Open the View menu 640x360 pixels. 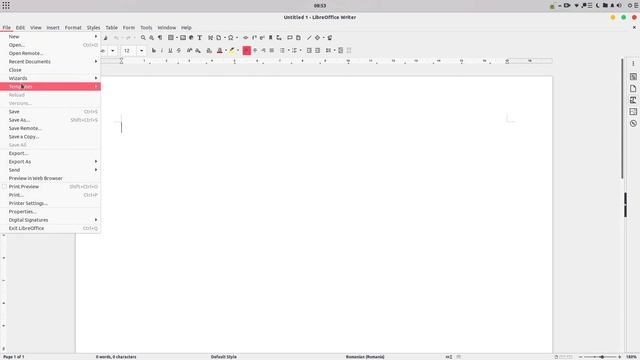point(36,27)
